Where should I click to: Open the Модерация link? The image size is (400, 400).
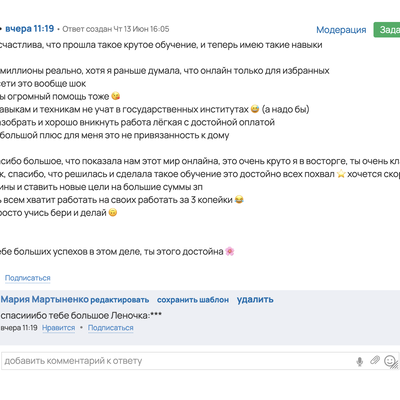pyautogui.click(x=341, y=30)
